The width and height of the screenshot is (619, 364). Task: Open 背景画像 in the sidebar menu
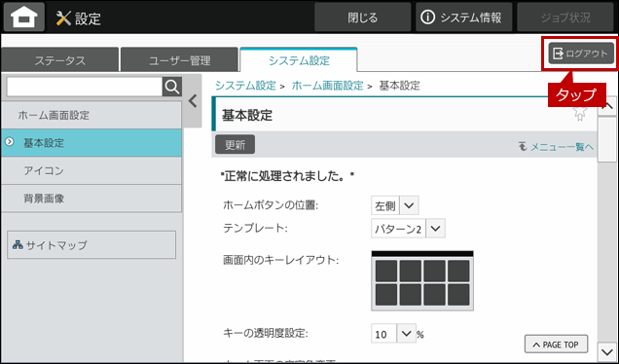coord(91,199)
